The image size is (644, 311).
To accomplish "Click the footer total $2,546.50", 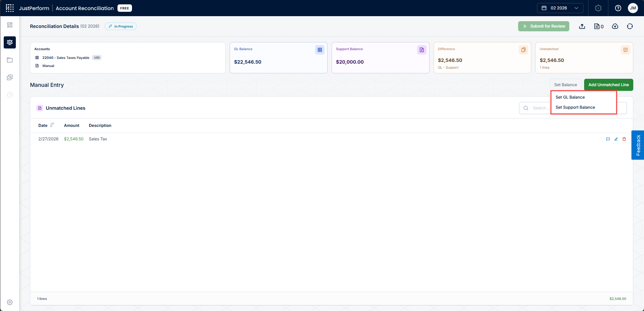I will (x=618, y=299).
